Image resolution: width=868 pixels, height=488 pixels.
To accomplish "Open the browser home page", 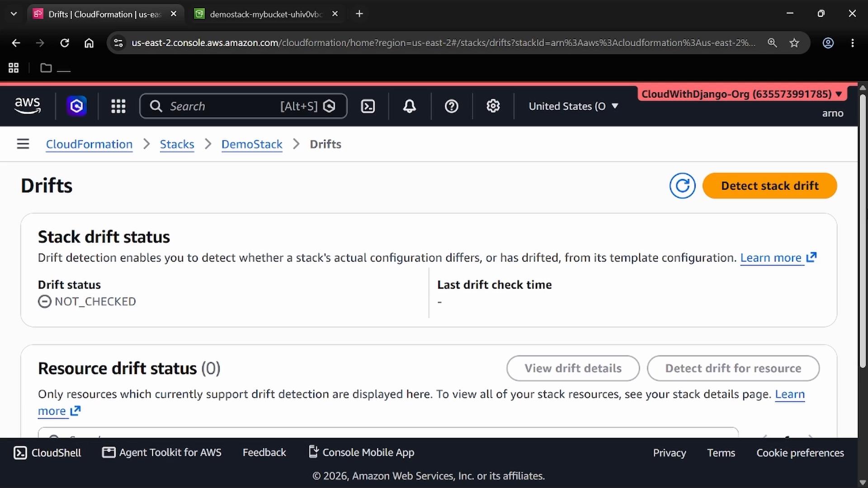I will pos(89,43).
